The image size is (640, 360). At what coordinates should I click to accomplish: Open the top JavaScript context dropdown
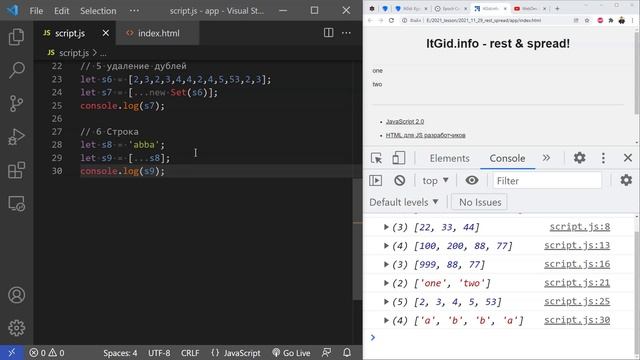pyautogui.click(x=435, y=180)
